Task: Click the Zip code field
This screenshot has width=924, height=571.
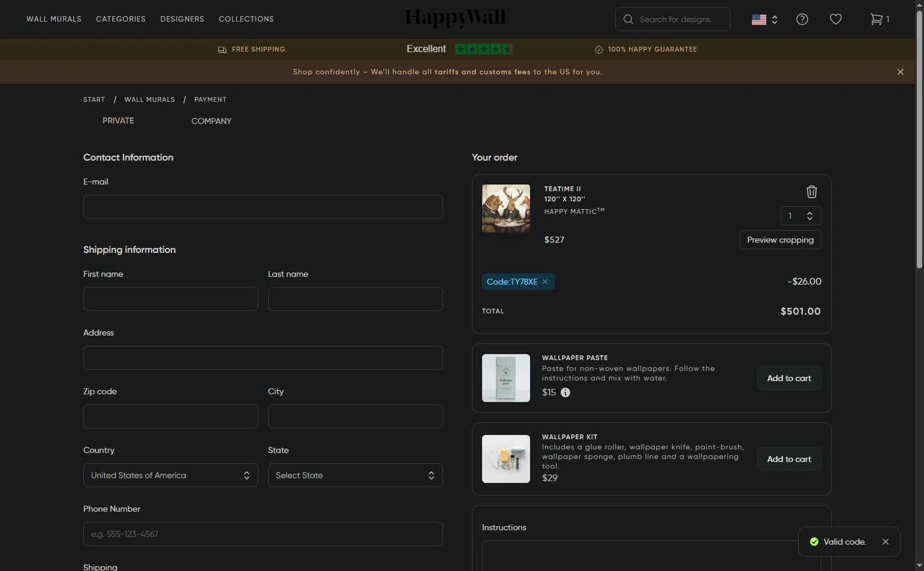Action: click(170, 416)
